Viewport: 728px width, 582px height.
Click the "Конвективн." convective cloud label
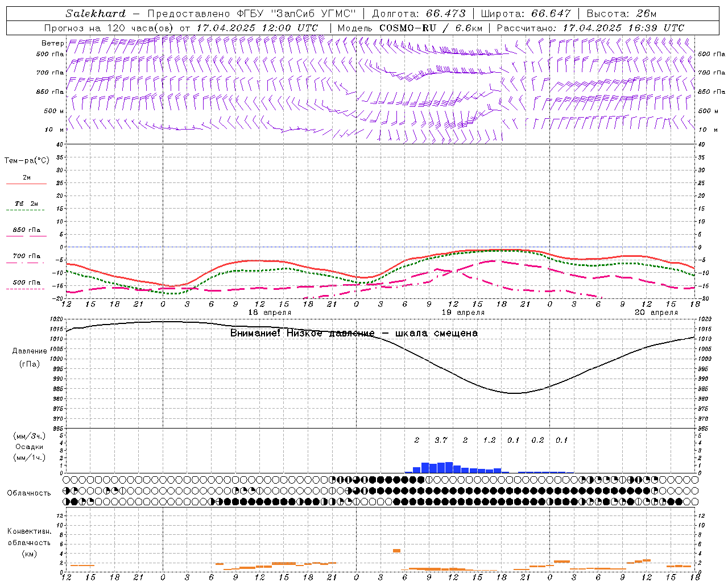pyautogui.click(x=29, y=531)
